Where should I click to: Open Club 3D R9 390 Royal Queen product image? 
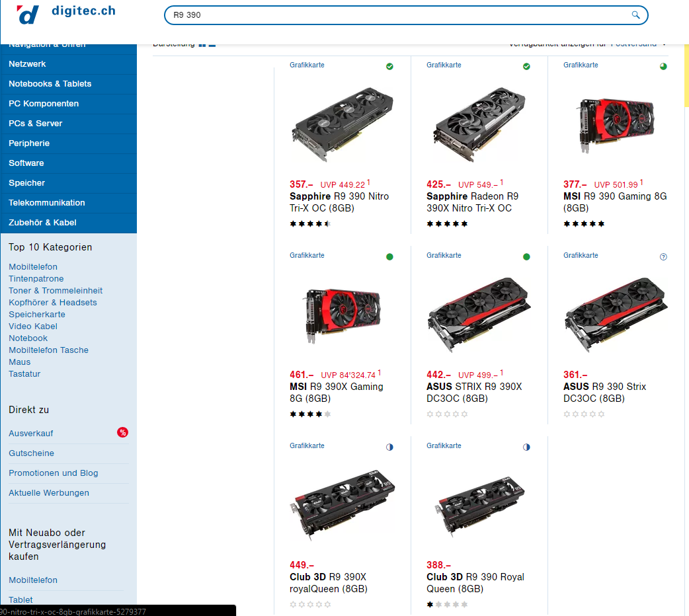481,505
